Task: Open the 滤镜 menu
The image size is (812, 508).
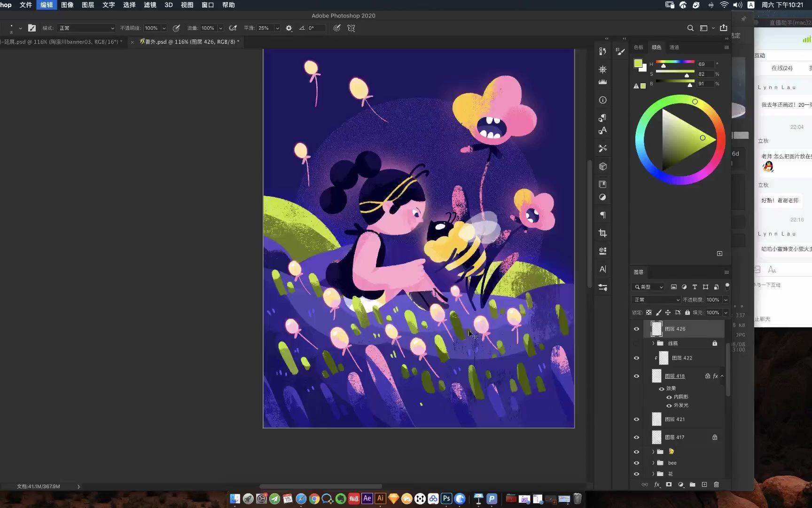Action: coord(150,5)
